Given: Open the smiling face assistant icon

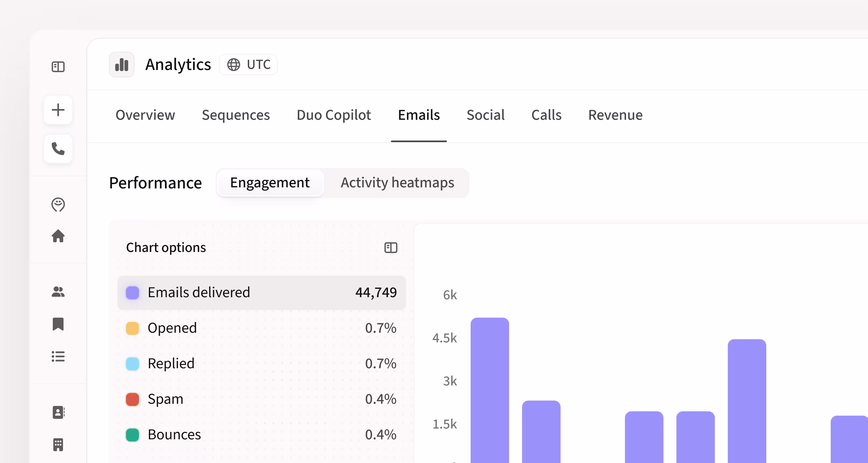Looking at the screenshot, I should point(58,204).
